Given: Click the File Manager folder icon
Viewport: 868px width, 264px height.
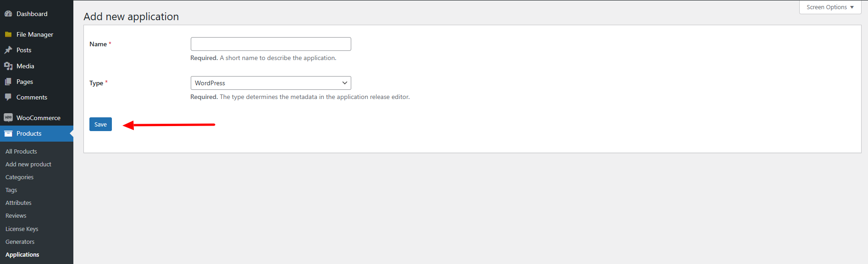Looking at the screenshot, I should tap(8, 34).
